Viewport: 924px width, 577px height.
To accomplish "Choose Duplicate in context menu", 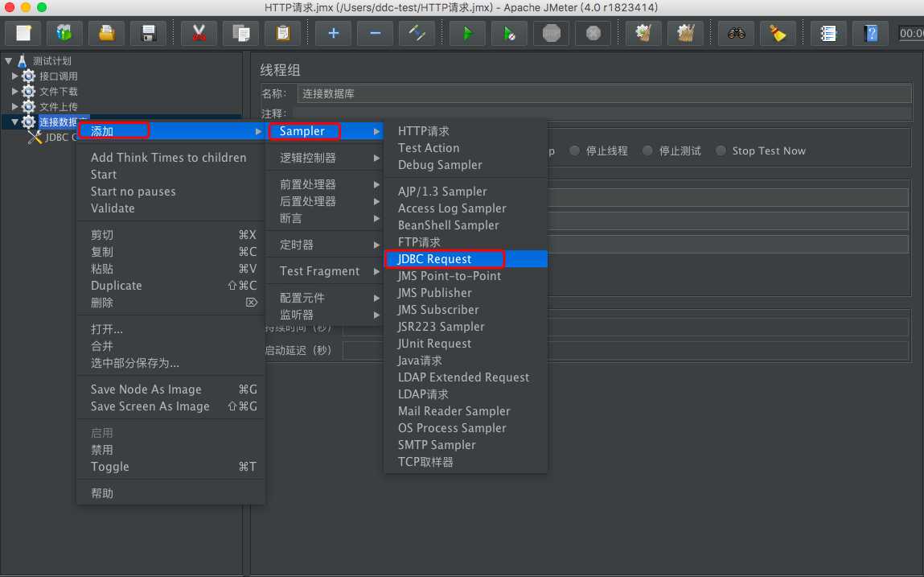I will coord(171,286).
